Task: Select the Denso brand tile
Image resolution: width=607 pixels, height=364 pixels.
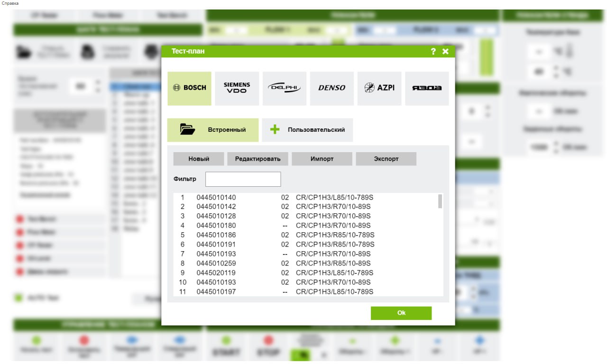Action: pyautogui.click(x=331, y=88)
